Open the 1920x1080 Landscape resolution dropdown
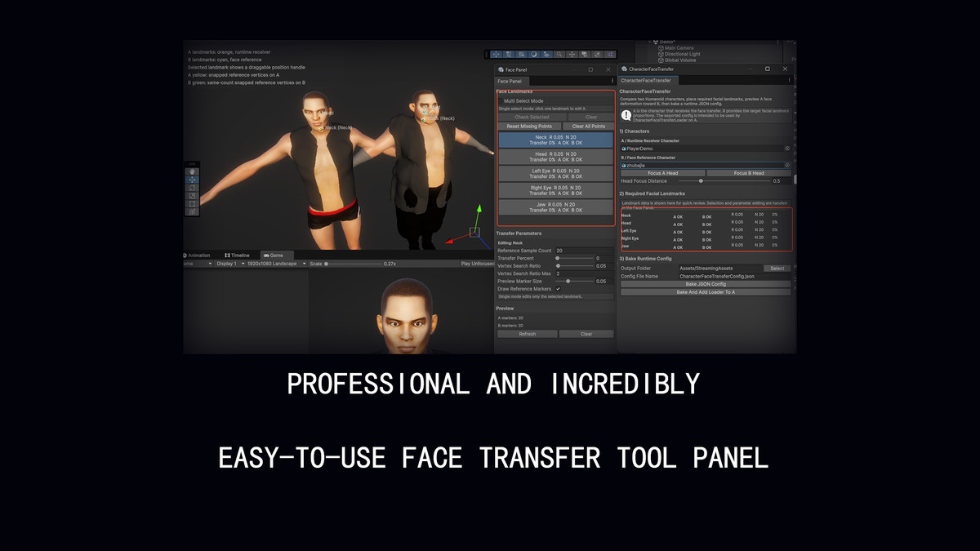Image resolution: width=980 pixels, height=551 pixels. click(276, 264)
